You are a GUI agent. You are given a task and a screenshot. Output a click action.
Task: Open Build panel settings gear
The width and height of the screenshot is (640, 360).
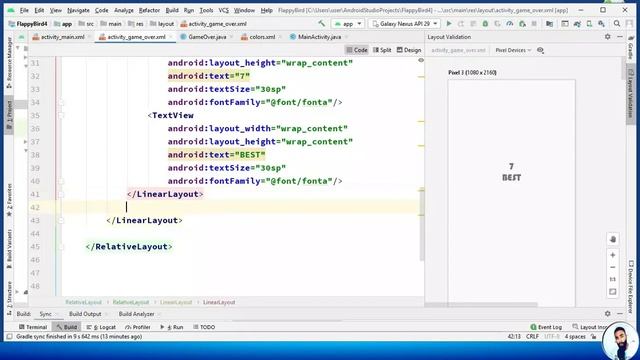pyautogui.click(x=608, y=313)
